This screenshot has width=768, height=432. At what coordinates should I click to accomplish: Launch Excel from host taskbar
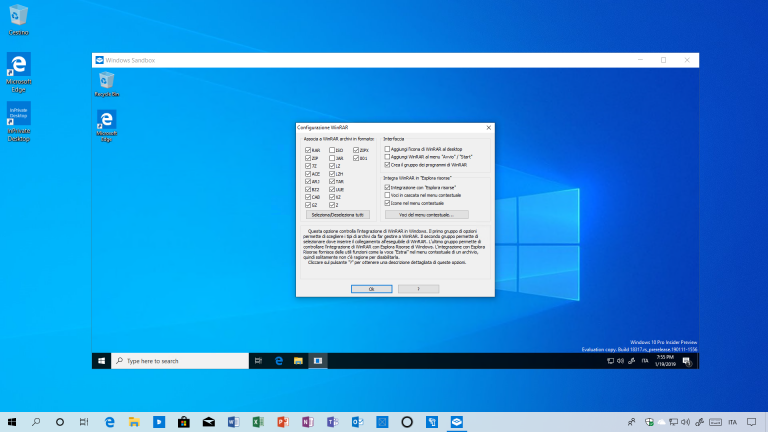[x=258, y=422]
